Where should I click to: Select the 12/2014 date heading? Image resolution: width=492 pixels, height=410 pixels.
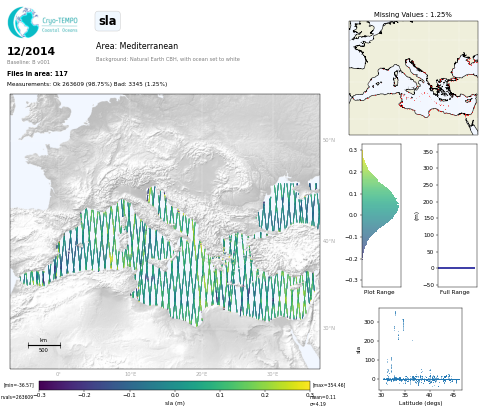[31, 51]
